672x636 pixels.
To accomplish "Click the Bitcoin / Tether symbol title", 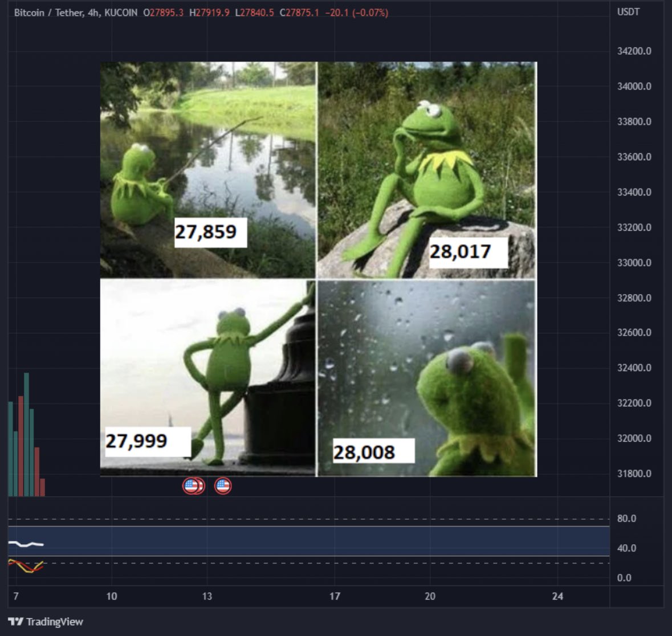I will [x=48, y=13].
